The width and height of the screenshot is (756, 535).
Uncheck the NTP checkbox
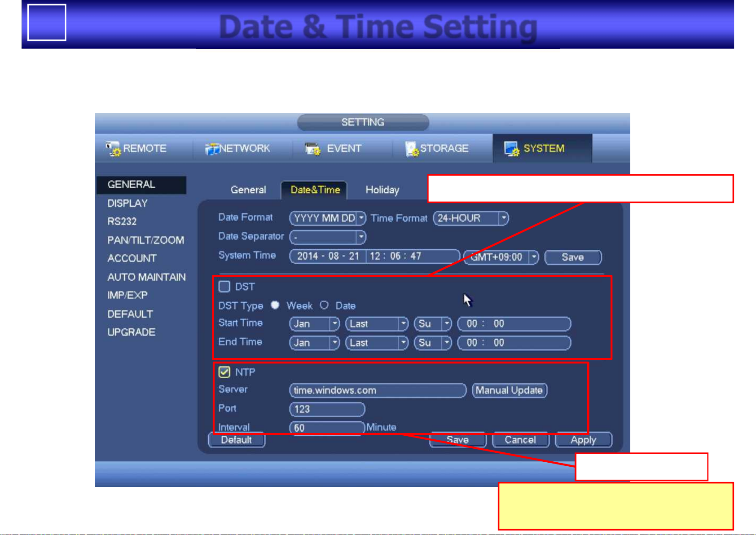point(224,372)
